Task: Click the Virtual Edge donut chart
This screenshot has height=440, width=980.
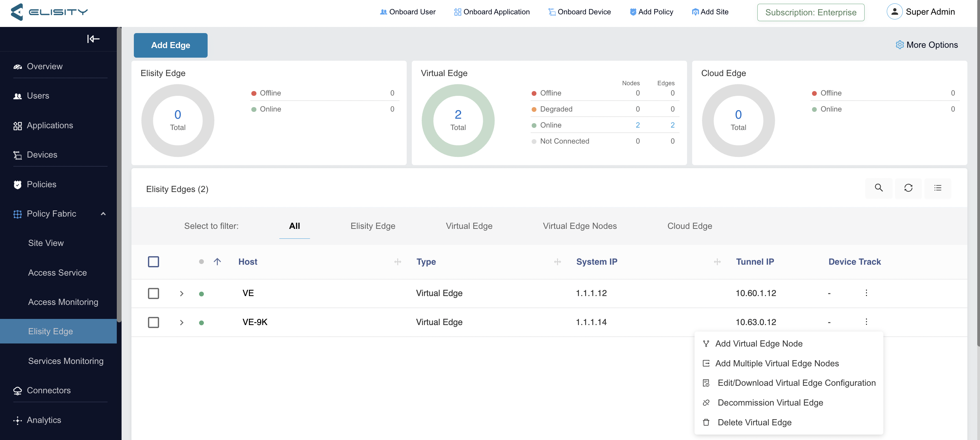Action: (x=458, y=120)
